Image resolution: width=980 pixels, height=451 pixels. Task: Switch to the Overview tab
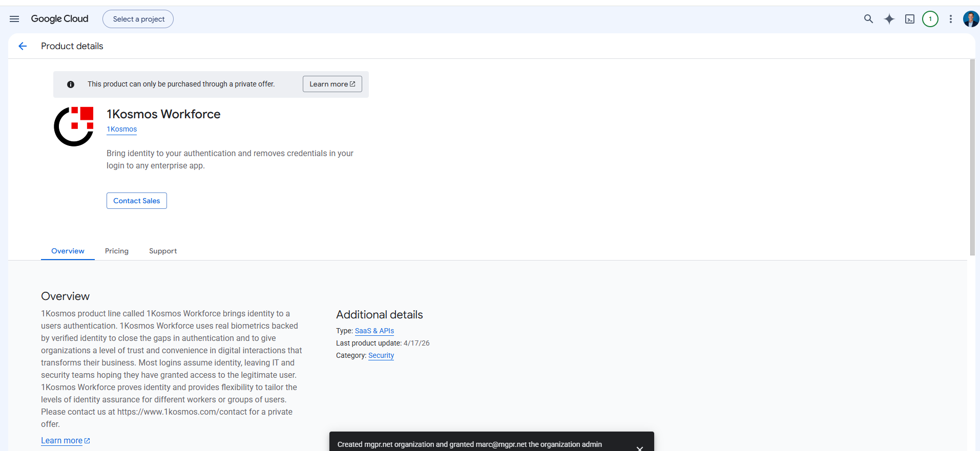tap(68, 251)
